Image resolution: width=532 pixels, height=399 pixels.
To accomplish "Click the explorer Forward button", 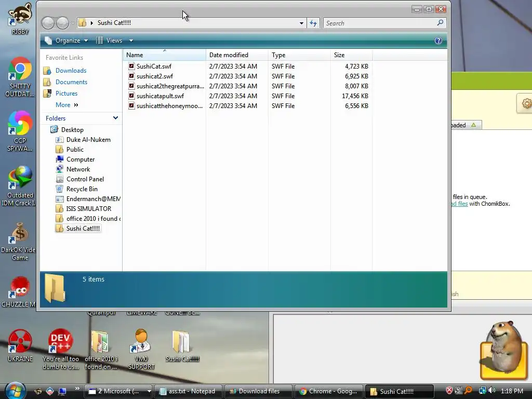I will coord(62,23).
